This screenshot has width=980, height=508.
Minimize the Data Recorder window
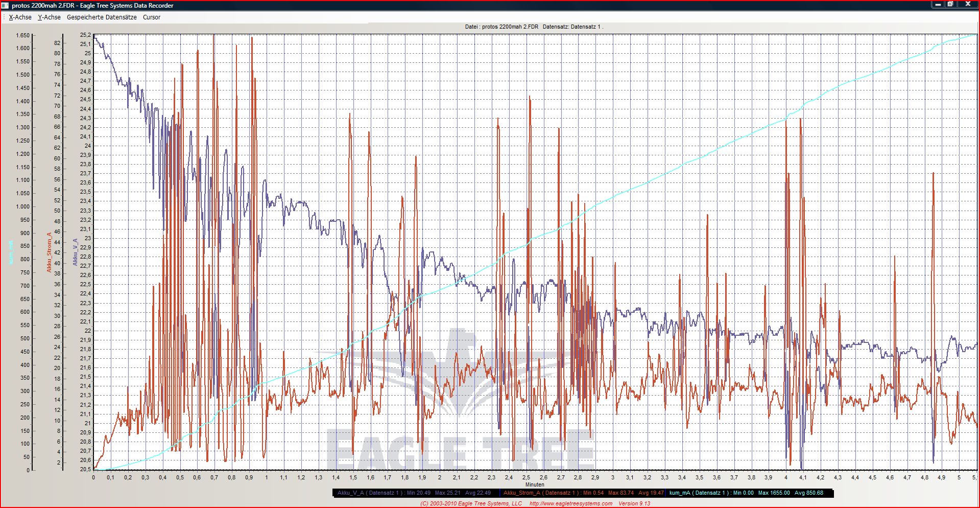point(938,5)
